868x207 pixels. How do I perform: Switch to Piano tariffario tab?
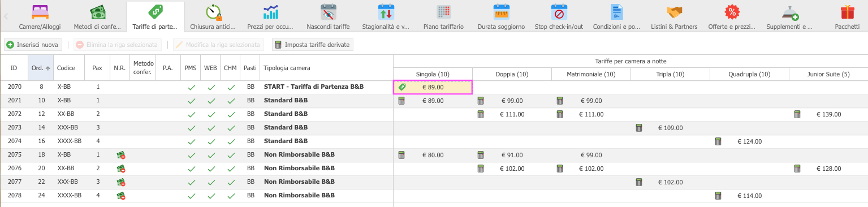pos(443,16)
